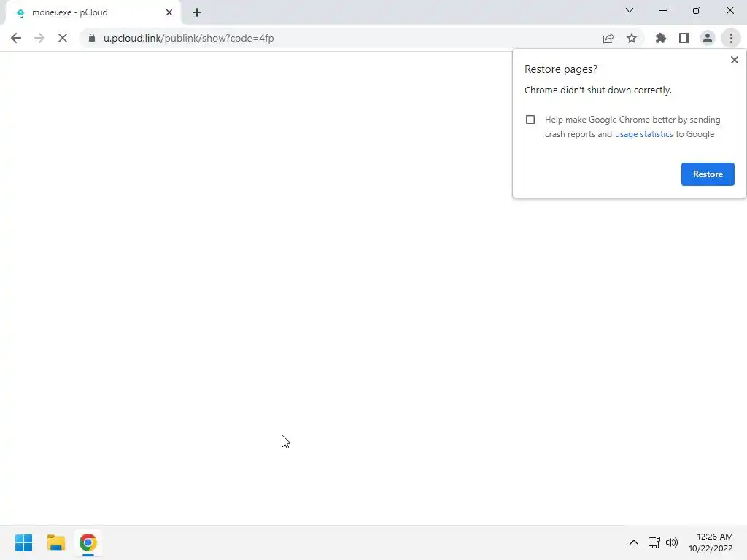The width and height of the screenshot is (747, 560).
Task: Open File Explorer from the taskbar
Action: [55, 542]
